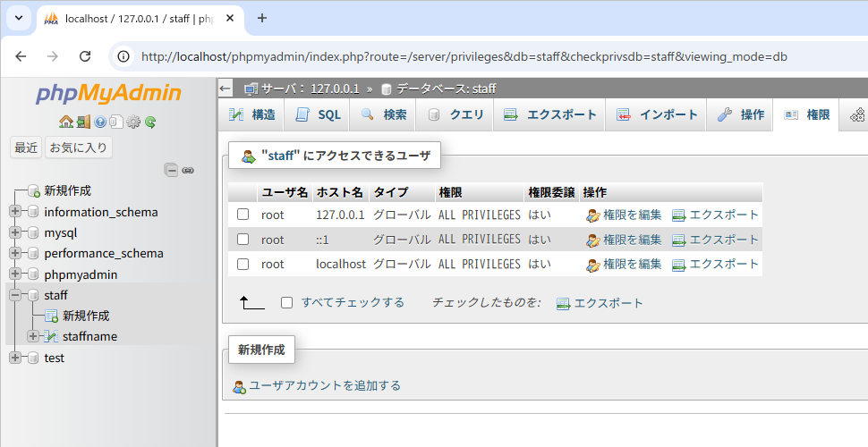This screenshot has height=447, width=868.
Task: Open the エクスポート tab
Action: 549,115
